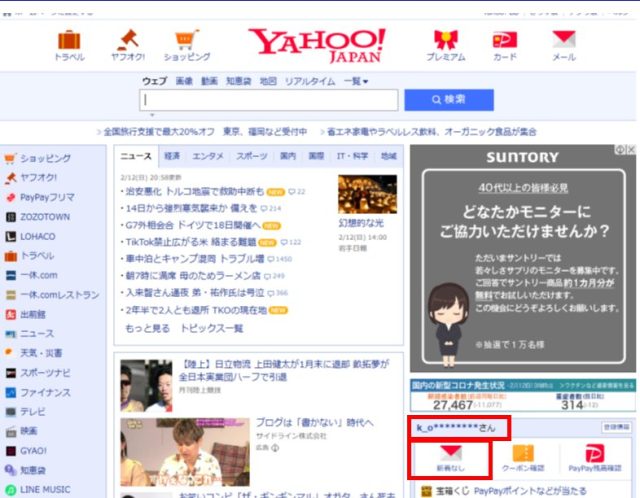The height and width of the screenshot is (498, 640).
Task: Switch to the スポーツ news tab
Action: (252, 156)
